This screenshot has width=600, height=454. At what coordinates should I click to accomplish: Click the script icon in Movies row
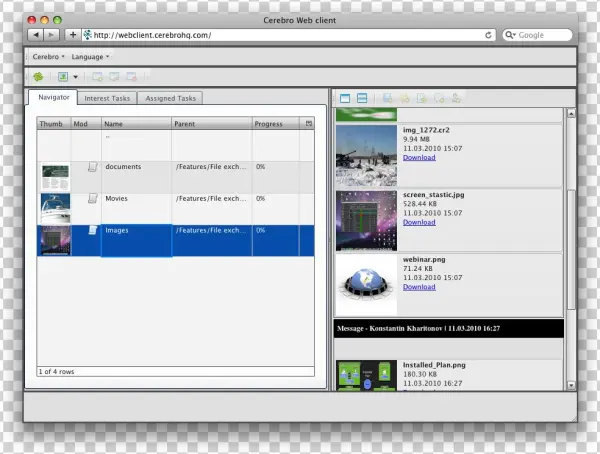tap(92, 200)
